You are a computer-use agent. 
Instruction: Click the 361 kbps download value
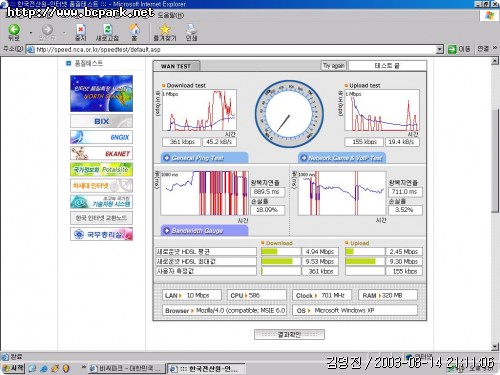click(x=182, y=142)
